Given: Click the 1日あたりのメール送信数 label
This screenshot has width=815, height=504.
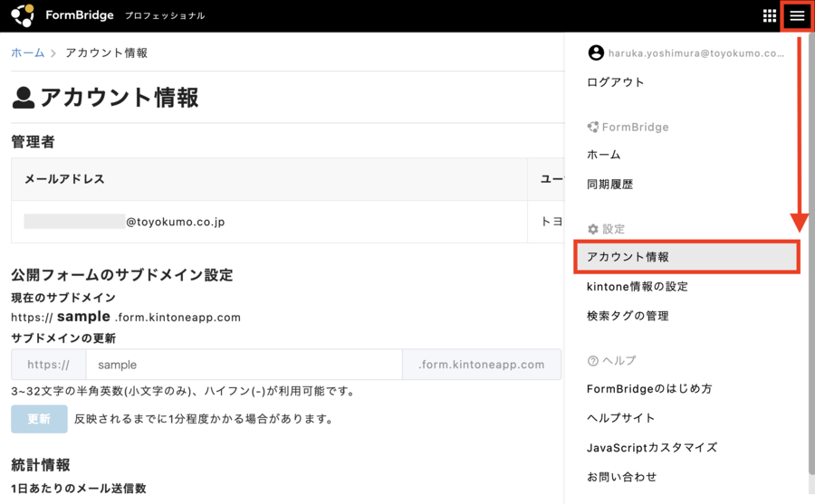Looking at the screenshot, I should pyautogui.click(x=79, y=489).
